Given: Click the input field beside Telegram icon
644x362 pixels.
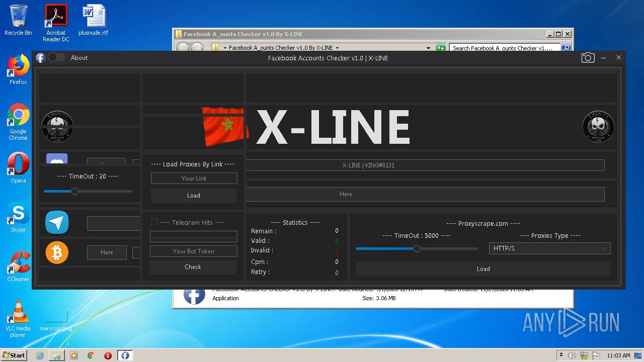Looking at the screenshot, I should (114, 223).
